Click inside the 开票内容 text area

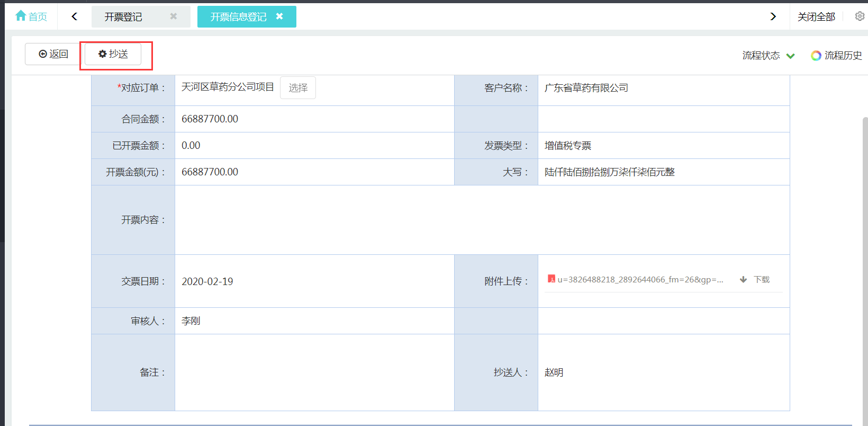(482, 220)
